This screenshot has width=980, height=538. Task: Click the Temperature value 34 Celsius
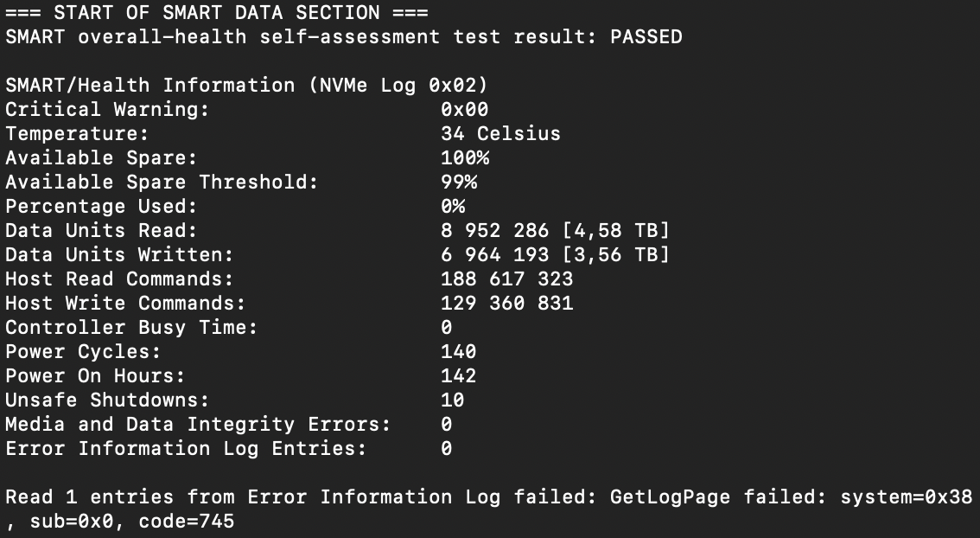click(500, 134)
